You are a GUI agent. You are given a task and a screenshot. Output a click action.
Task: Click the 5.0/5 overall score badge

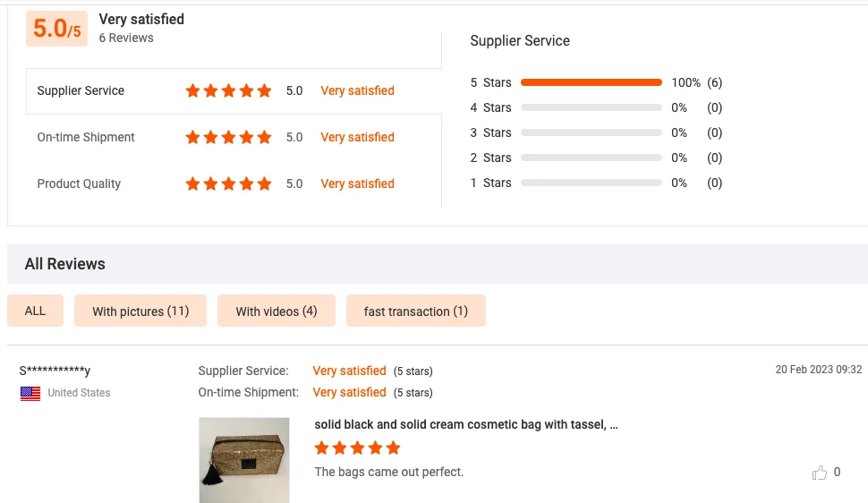(56, 29)
